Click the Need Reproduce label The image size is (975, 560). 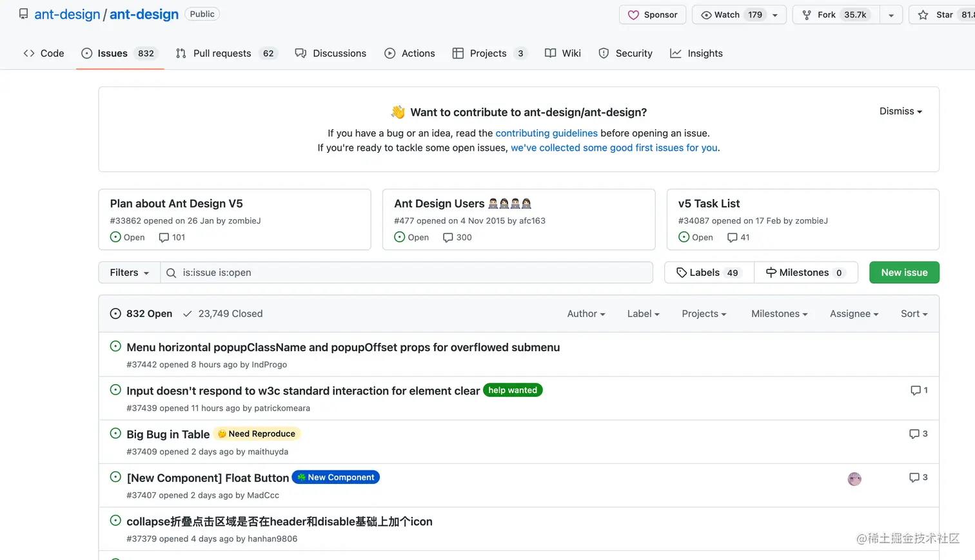pyautogui.click(x=257, y=434)
